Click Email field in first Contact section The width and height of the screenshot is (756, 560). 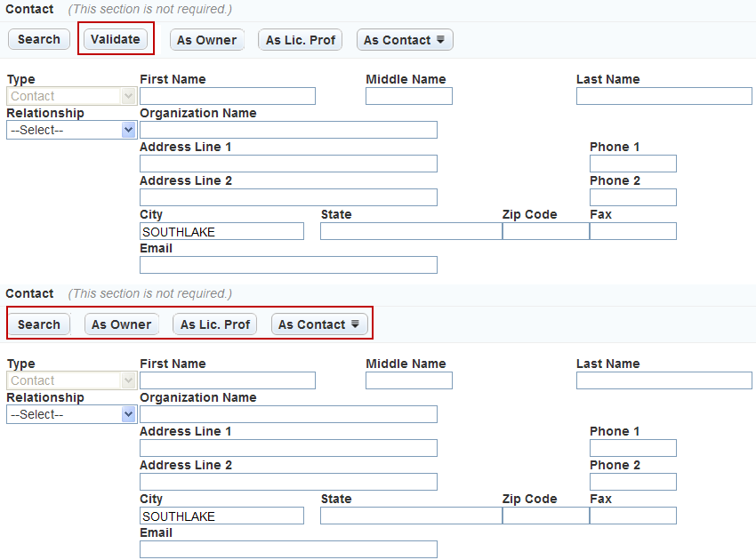[288, 265]
